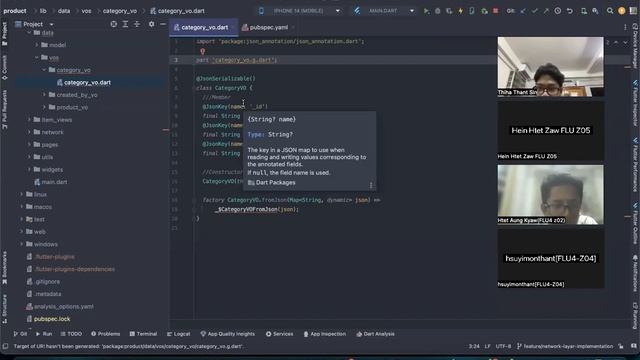Select opened file target icon in Project panel
640x360 pixels.
[x=113, y=24]
